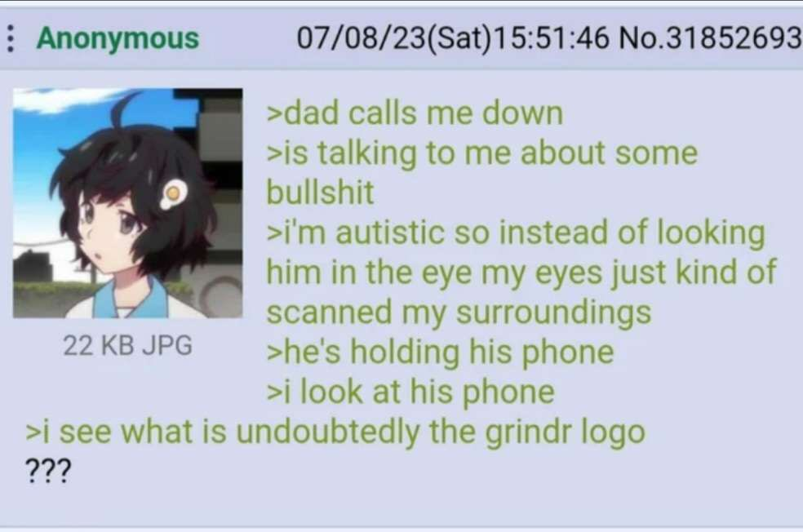803x532 pixels.
Task: Click the 'scanned my surroundings' text line
Action: 459,313
